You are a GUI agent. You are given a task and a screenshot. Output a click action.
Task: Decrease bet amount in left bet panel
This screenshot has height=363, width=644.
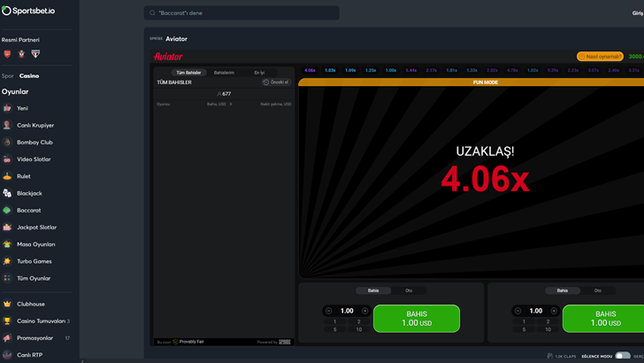(328, 311)
